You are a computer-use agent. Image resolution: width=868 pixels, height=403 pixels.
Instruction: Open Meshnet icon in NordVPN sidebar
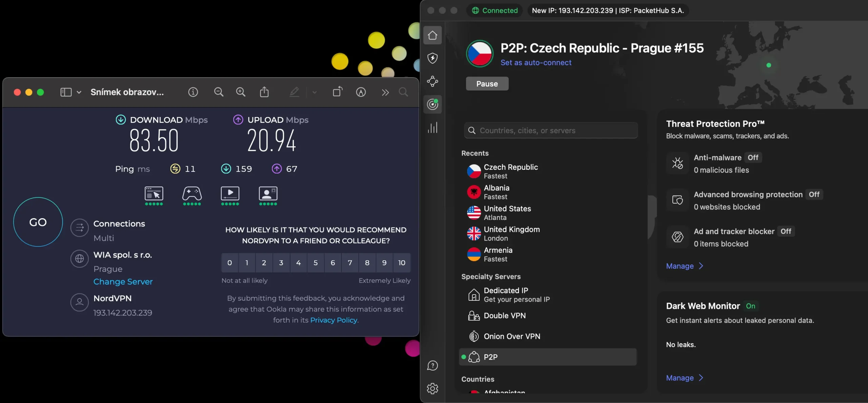(x=432, y=81)
